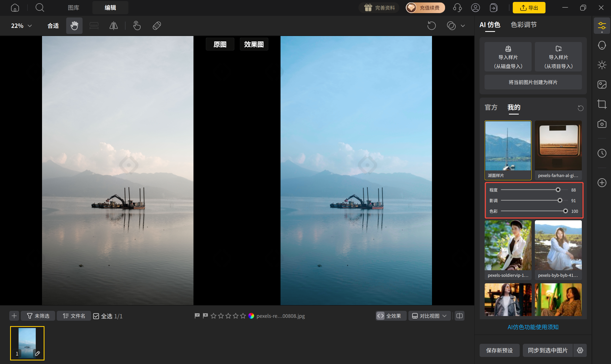Click the 保存新预设 button
This screenshot has height=364, width=611.
tap(499, 350)
